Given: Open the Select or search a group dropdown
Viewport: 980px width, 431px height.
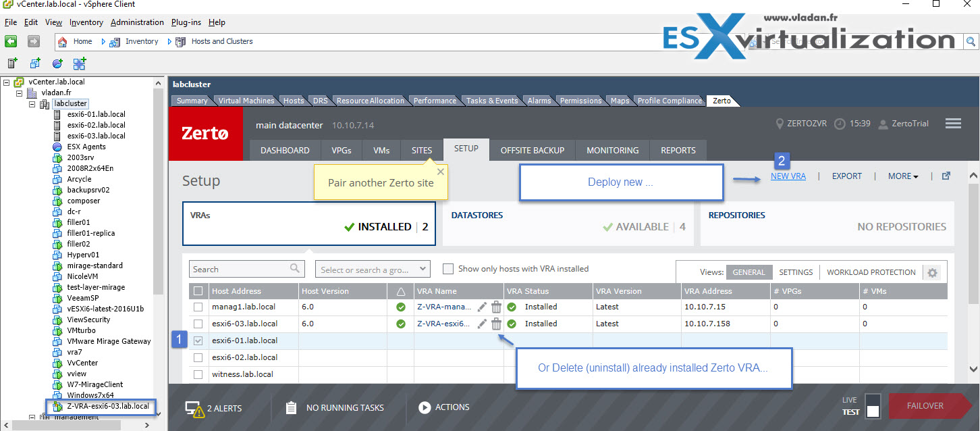Looking at the screenshot, I should 373,269.
